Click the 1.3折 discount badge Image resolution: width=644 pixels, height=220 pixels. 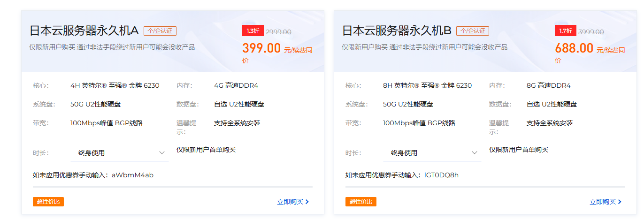click(253, 31)
